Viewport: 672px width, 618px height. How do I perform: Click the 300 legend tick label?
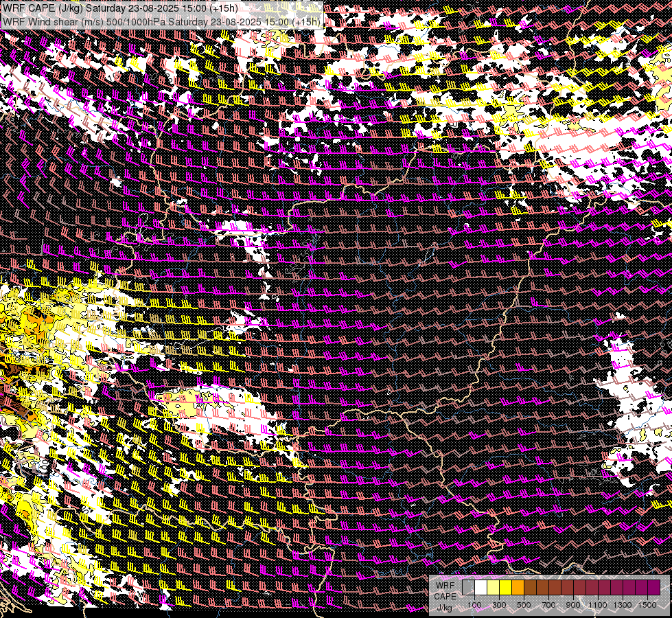499,605
